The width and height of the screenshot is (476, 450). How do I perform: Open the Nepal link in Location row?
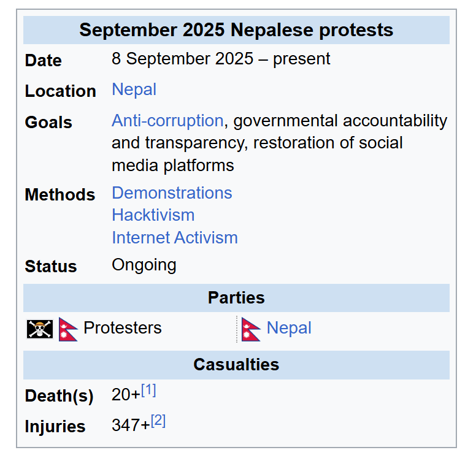pyautogui.click(x=134, y=90)
